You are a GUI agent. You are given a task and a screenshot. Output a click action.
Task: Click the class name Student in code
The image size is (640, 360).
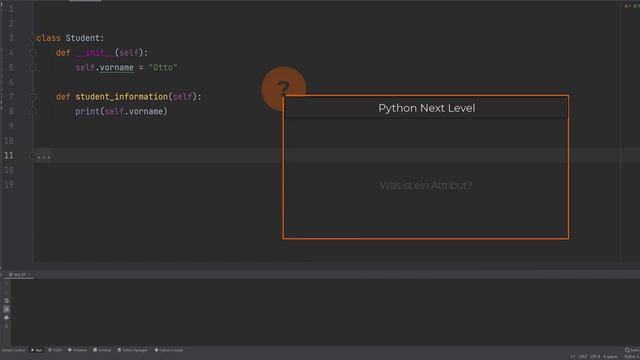tap(83, 38)
